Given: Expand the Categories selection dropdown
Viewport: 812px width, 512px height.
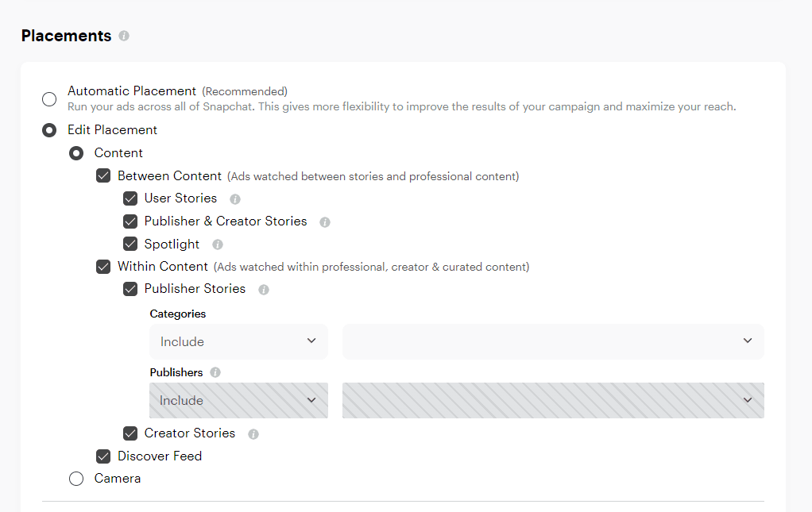Looking at the screenshot, I should [x=553, y=341].
